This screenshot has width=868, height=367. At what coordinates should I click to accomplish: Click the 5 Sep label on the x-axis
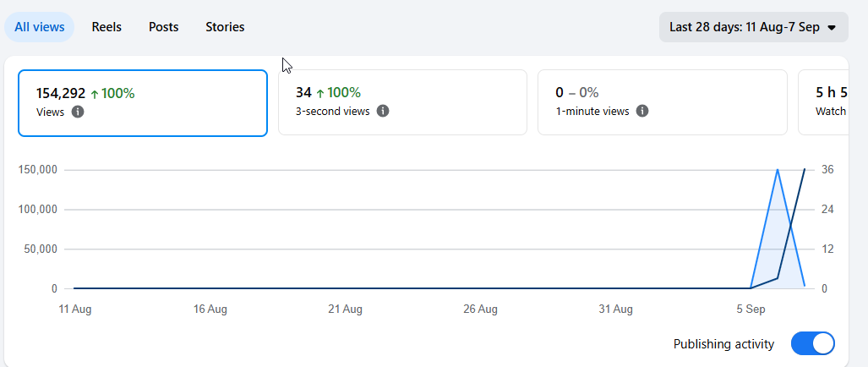751,309
